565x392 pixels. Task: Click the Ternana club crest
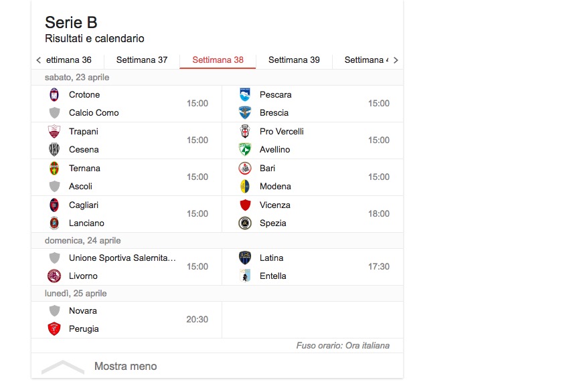[54, 169]
